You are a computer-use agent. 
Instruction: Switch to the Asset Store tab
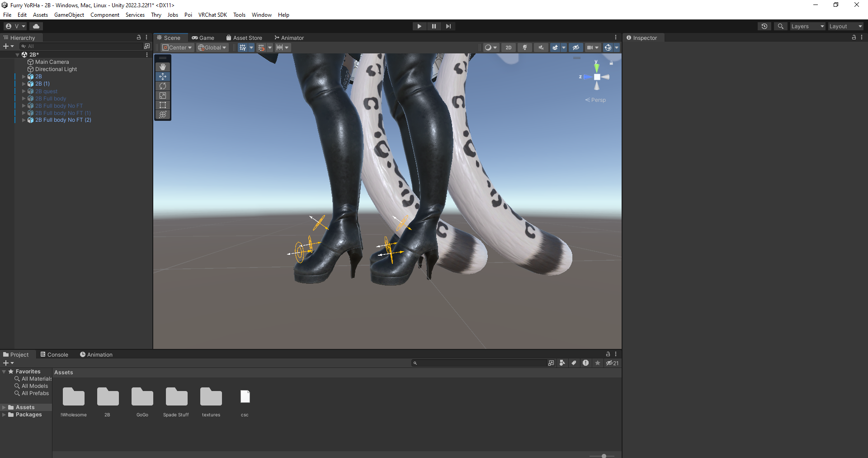[244, 38]
